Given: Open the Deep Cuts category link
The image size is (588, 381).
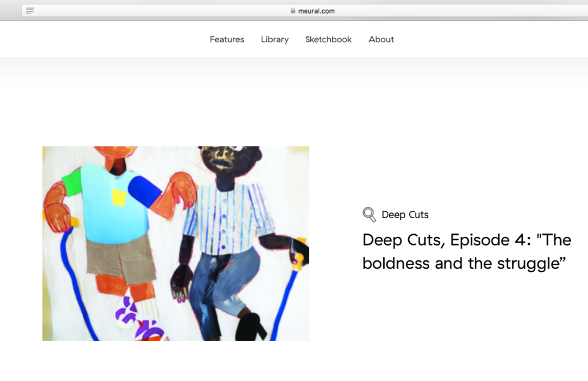Looking at the screenshot, I should 405,215.
